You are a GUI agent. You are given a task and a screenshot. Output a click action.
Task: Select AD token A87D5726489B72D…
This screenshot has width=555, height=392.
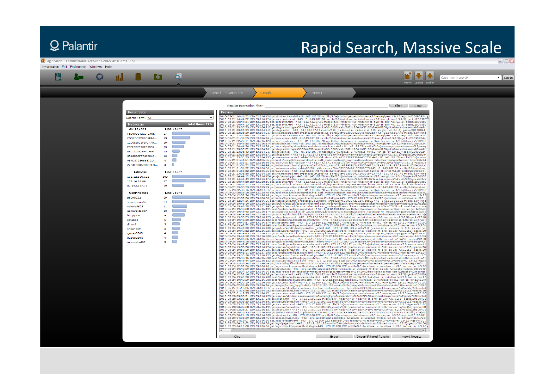point(142,160)
